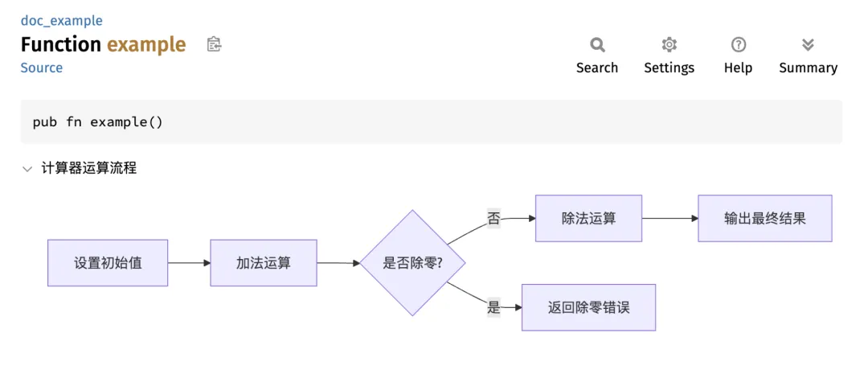The height and width of the screenshot is (370, 868).
Task: Click the 输出最终结果 flowchart node
Action: point(764,218)
